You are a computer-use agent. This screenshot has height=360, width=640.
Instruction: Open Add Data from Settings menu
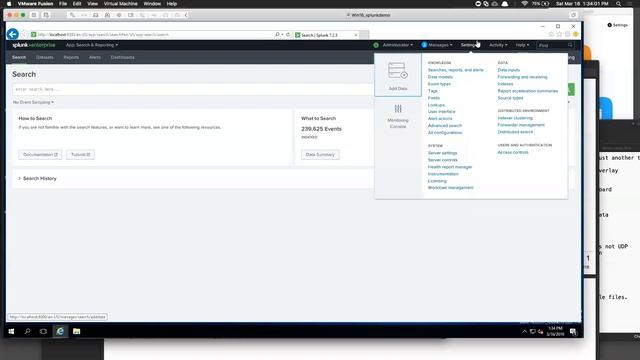click(398, 75)
